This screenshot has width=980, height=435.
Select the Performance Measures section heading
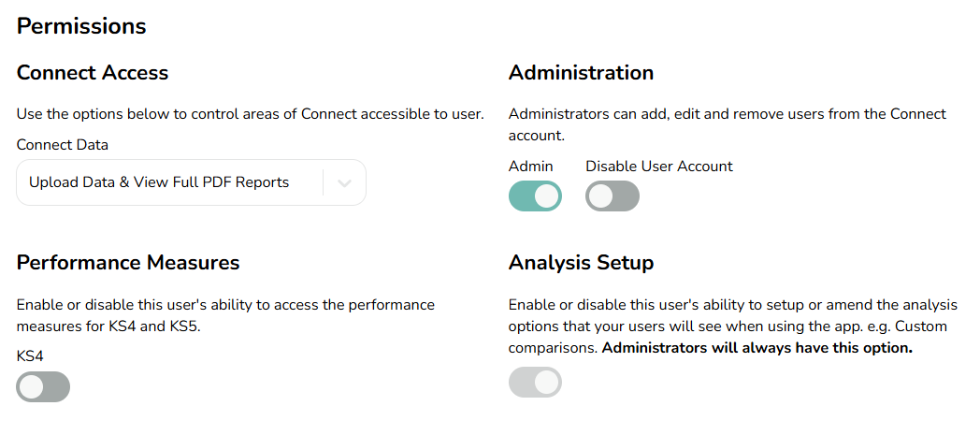[128, 263]
